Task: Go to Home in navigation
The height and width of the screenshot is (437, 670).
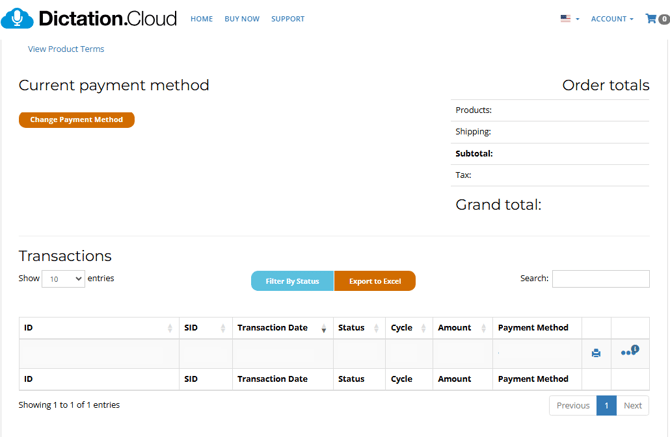Action: tap(201, 19)
